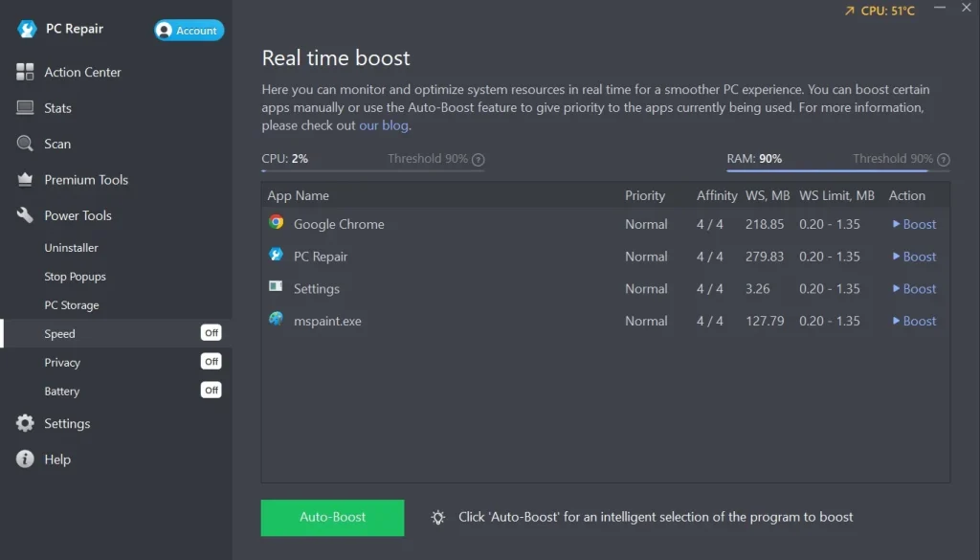Viewport: 980px width, 560px height.
Task: Click the Priority column header
Action: [x=645, y=195]
